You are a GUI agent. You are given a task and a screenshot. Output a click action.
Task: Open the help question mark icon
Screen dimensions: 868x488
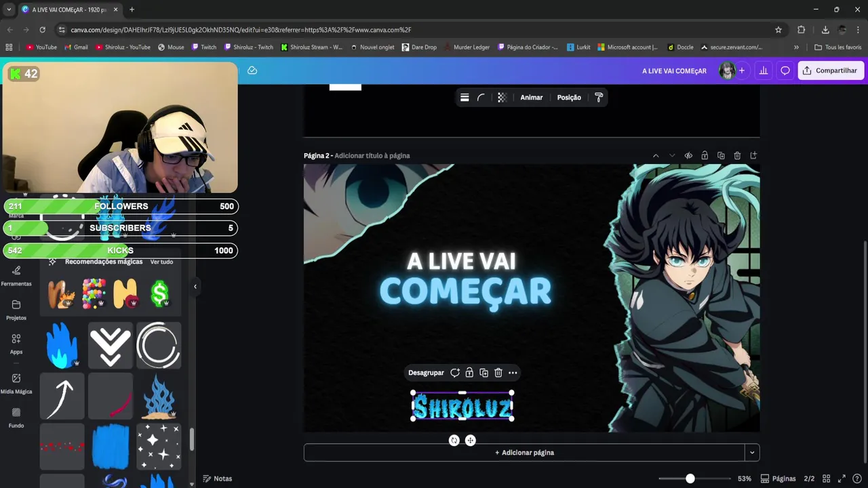click(x=857, y=479)
